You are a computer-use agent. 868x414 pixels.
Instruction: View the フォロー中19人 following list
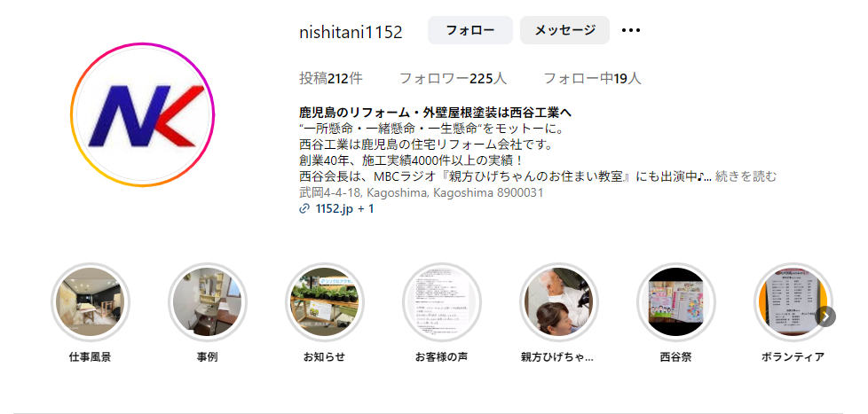coord(592,79)
